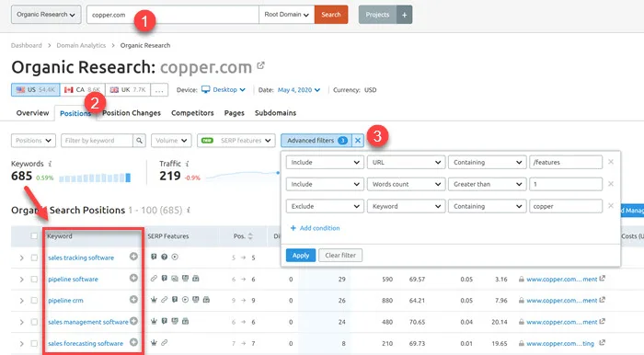Open sales tracking software keyword link
The image size is (644, 355).
[x=81, y=258]
